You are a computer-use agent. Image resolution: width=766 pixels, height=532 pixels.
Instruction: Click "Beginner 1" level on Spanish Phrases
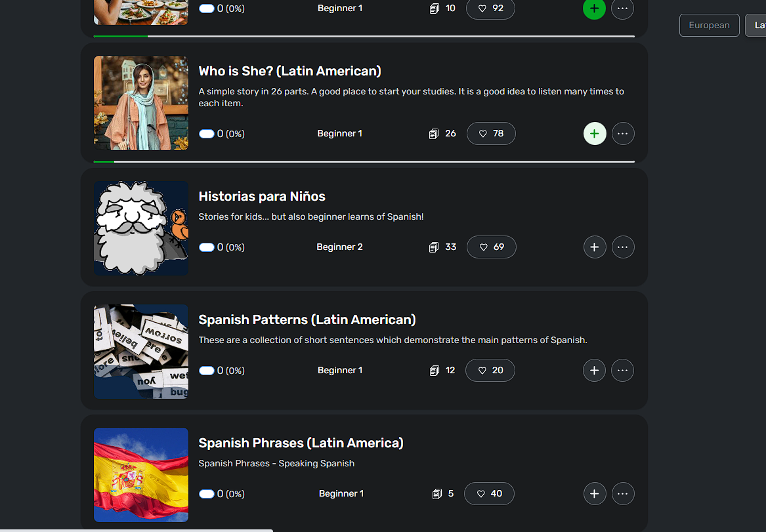point(341,494)
